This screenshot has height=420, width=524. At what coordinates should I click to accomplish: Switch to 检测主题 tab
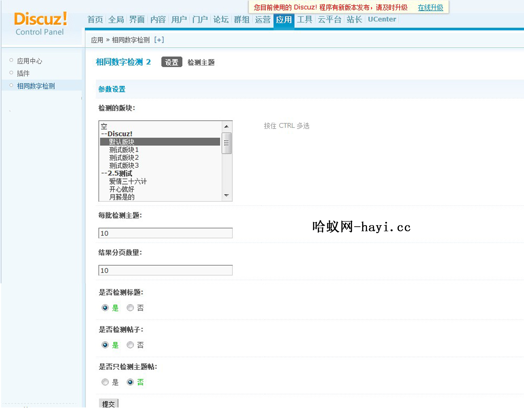(201, 63)
